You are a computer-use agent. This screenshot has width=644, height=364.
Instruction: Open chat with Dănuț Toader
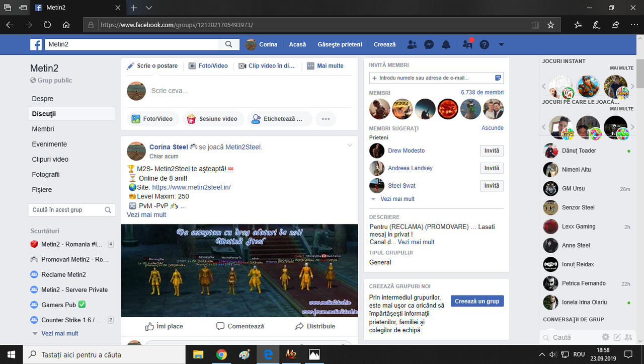coord(587,151)
